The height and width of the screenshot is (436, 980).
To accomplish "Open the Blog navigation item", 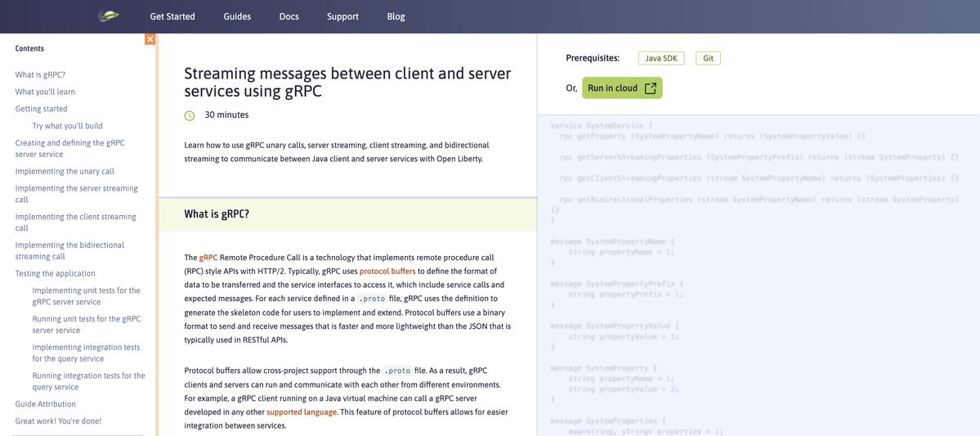I will click(396, 17).
